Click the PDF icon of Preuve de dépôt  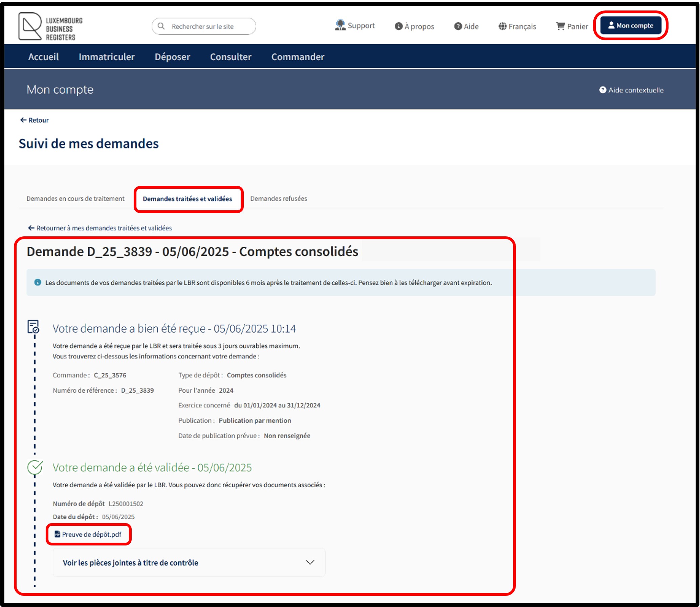tap(57, 534)
